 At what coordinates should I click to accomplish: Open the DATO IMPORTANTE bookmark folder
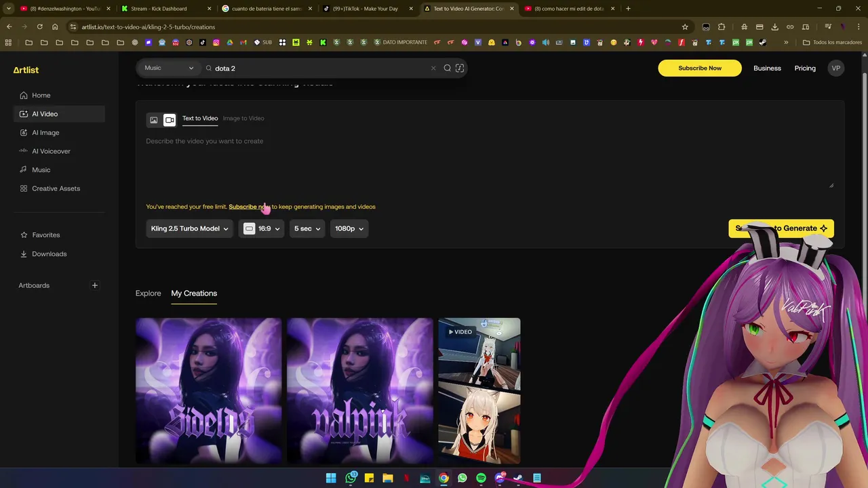click(399, 42)
